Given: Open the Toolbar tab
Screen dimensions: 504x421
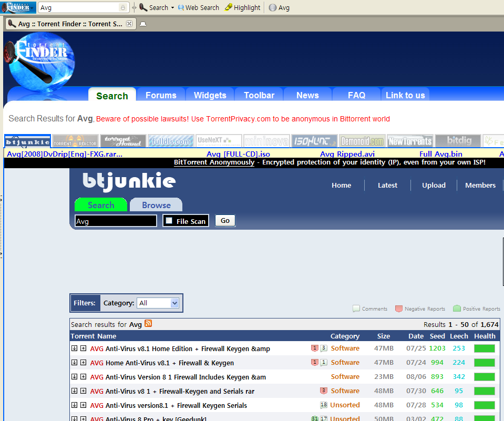Looking at the screenshot, I should (259, 95).
